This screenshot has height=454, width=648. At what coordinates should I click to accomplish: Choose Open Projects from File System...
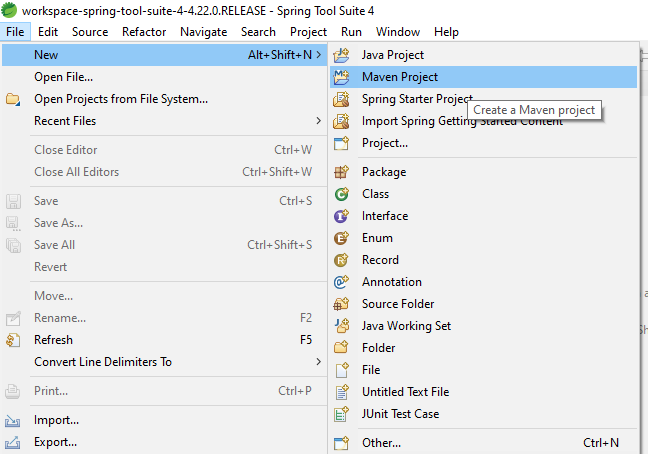164,99
